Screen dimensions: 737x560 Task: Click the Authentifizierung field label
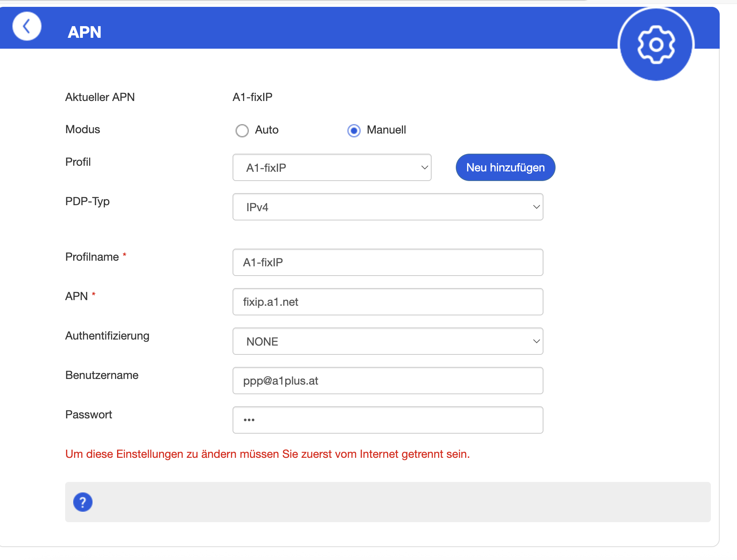[x=107, y=336]
